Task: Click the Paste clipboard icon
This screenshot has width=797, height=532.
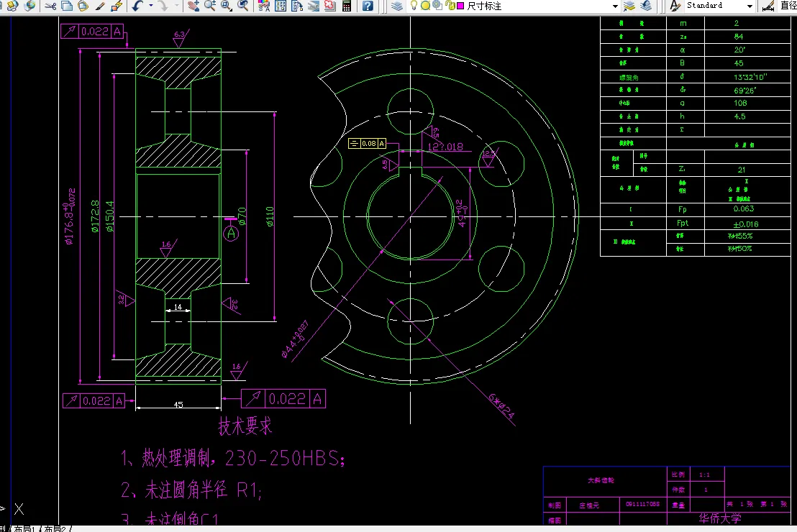Action: [83, 6]
